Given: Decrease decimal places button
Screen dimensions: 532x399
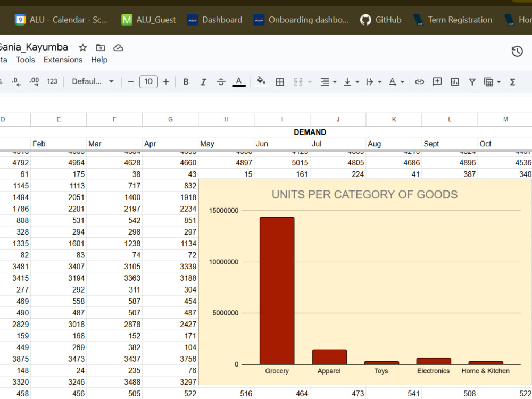Looking at the screenshot, I should pos(16,81).
